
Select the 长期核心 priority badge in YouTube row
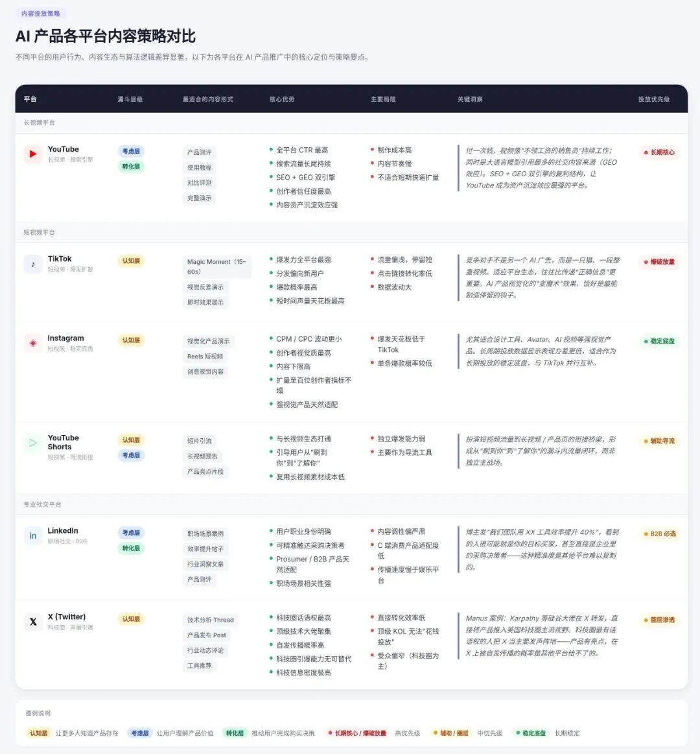659,152
